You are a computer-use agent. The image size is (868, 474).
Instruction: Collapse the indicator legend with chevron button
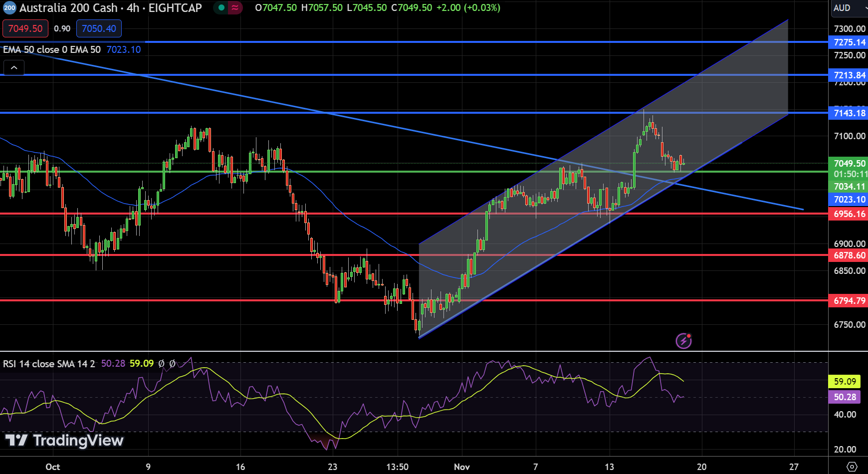14,68
